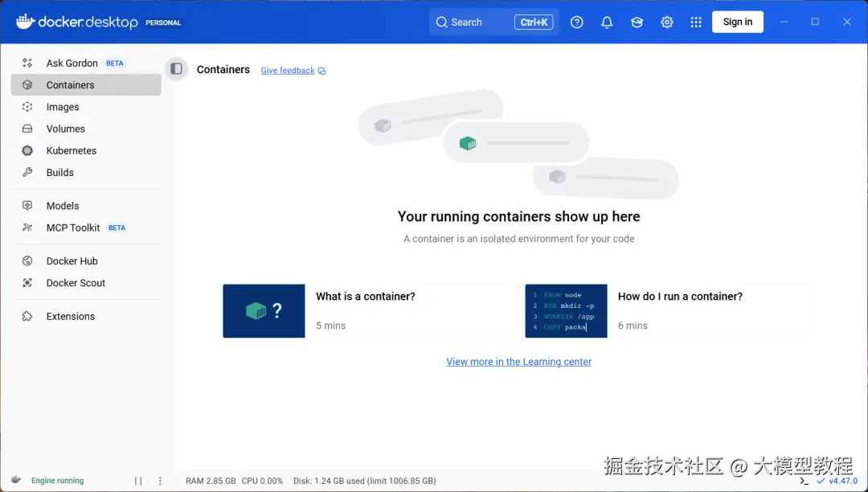The height and width of the screenshot is (492, 868).
Task: Open the Builds wrench icon
Action: (27, 172)
